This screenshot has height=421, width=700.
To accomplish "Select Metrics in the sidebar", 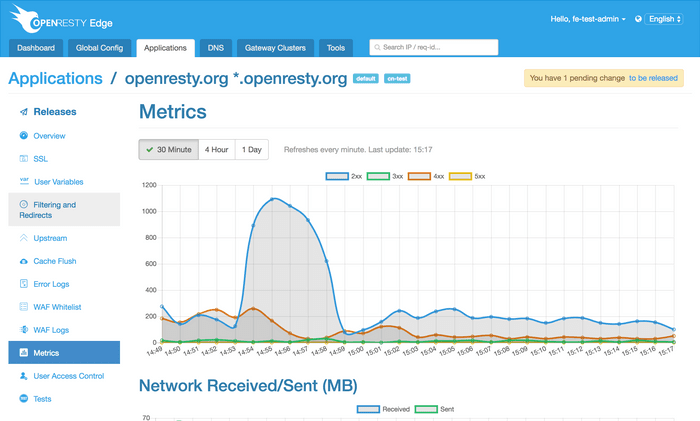I will click(64, 353).
